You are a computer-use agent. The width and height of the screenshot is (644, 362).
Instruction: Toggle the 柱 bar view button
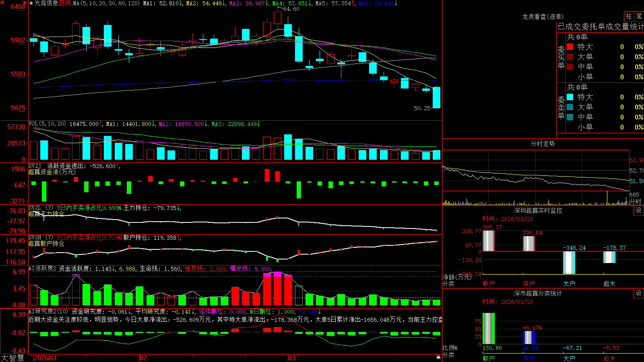click(629, 16)
